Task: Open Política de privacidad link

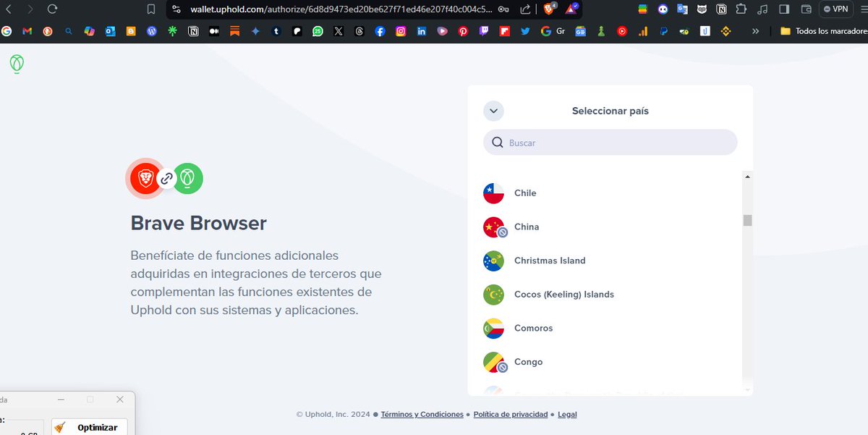Action: pyautogui.click(x=511, y=415)
